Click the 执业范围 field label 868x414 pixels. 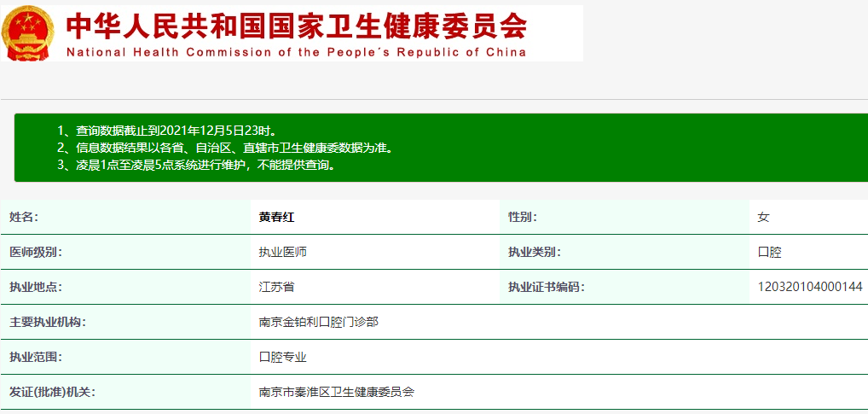click(36, 357)
